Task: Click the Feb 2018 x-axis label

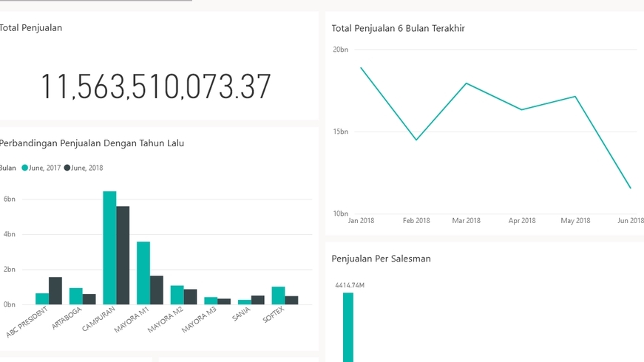Action: point(416,221)
